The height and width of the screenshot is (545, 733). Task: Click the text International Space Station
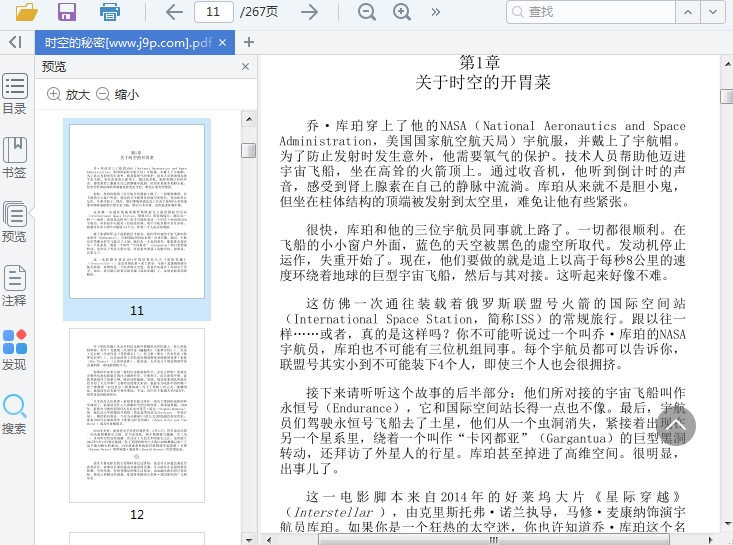tap(382, 319)
